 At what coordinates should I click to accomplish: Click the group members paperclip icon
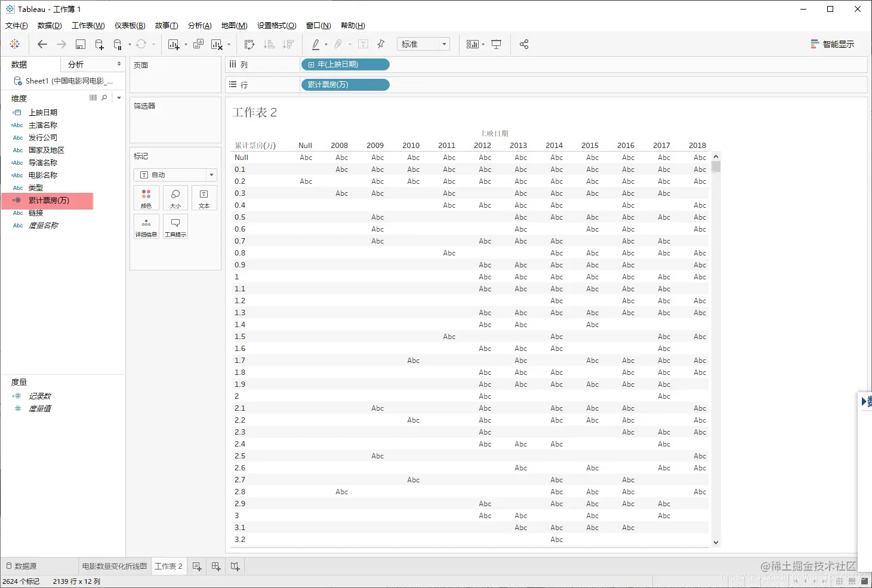click(x=338, y=44)
